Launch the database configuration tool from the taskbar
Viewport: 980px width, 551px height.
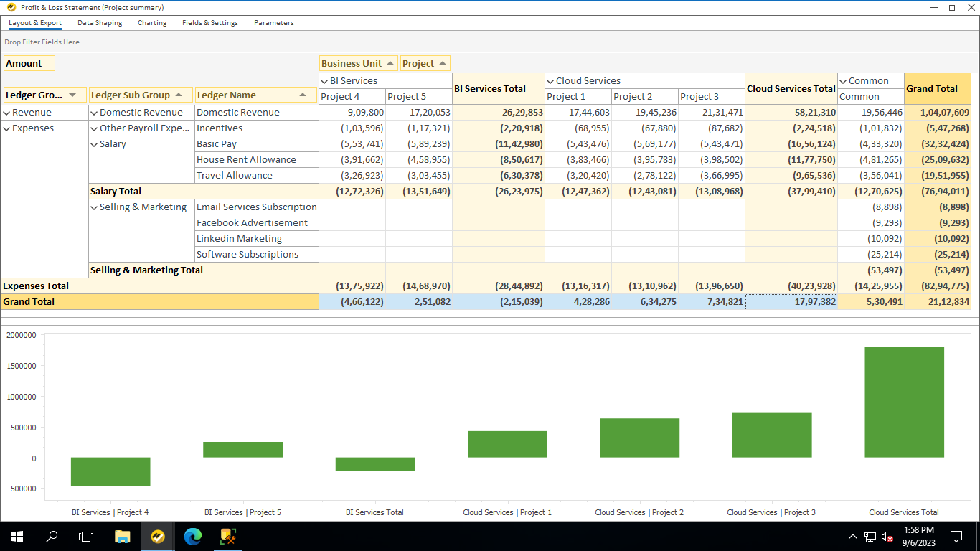(x=228, y=536)
